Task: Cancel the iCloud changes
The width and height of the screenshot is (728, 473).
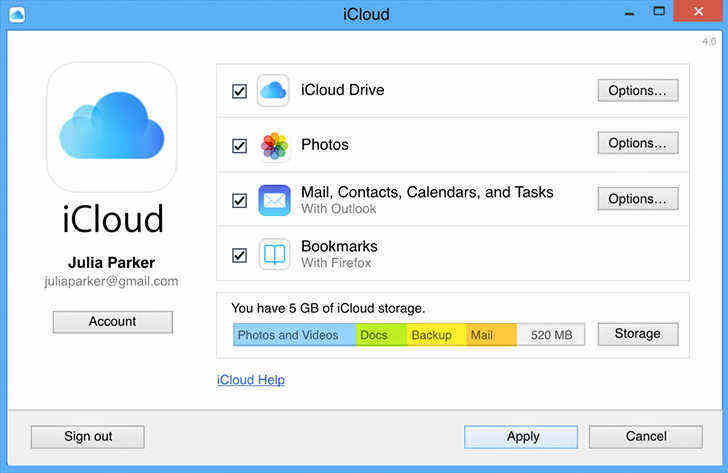Action: click(x=645, y=437)
